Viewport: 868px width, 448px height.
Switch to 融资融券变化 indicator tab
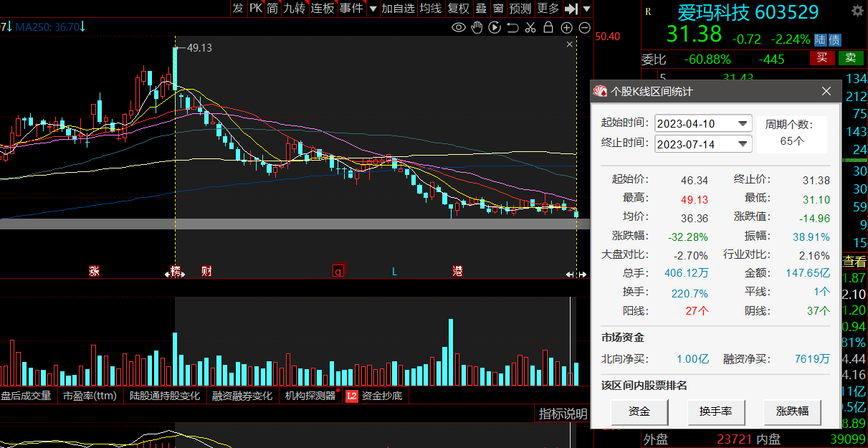[x=242, y=395]
